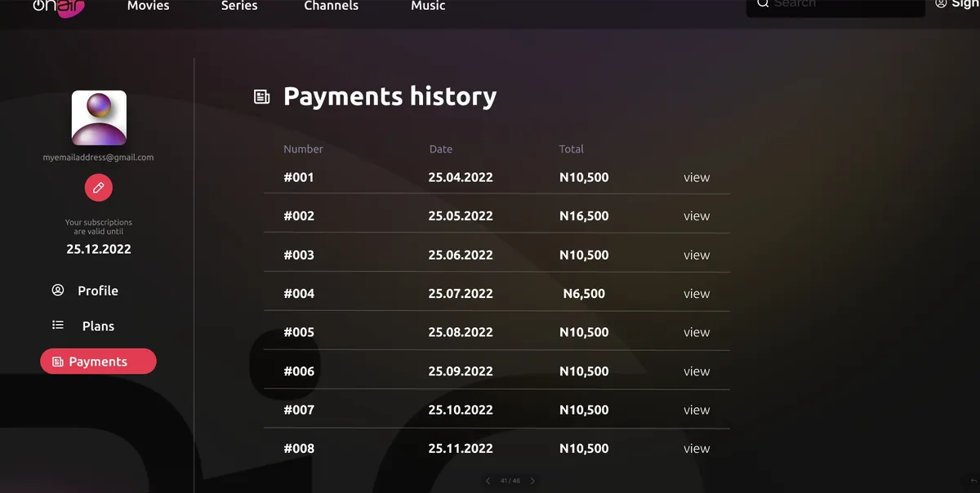Click the search magnifier icon
The width and height of the screenshot is (980, 493).
763,4
